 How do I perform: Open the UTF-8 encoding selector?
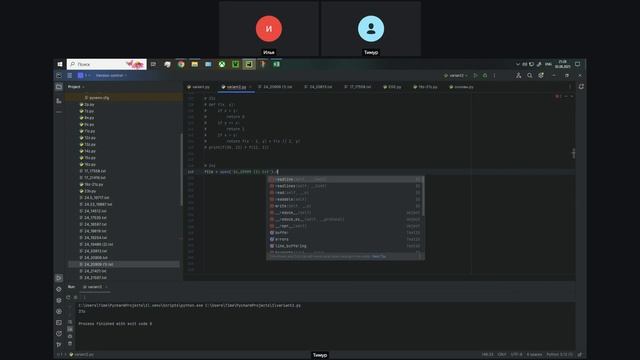pyautogui.click(x=516, y=354)
